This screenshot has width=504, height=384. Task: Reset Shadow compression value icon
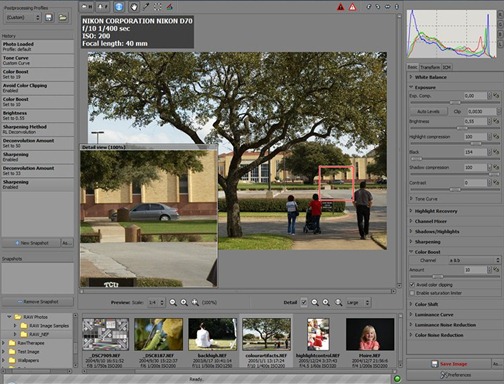click(x=497, y=167)
